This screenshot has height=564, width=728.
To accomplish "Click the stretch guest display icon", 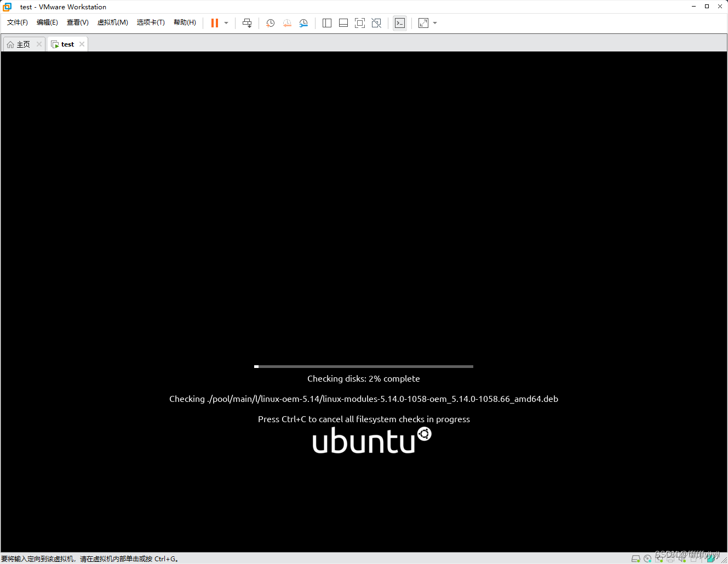I will coord(423,23).
